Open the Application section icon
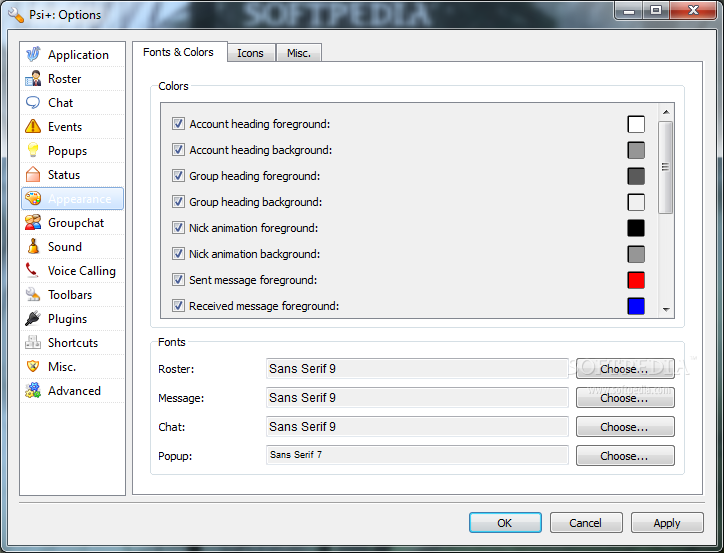 tap(33, 54)
